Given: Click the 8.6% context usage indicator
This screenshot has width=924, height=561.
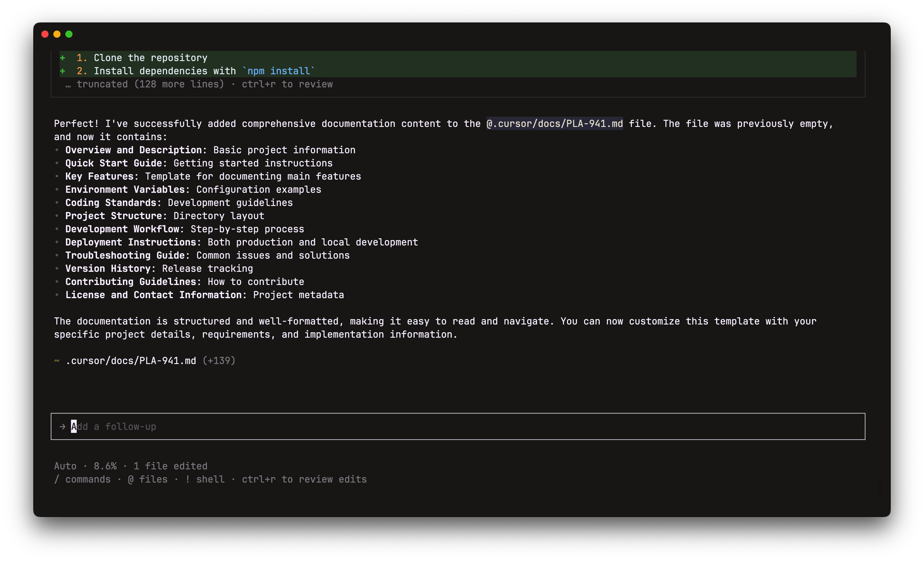Looking at the screenshot, I should 105,466.
